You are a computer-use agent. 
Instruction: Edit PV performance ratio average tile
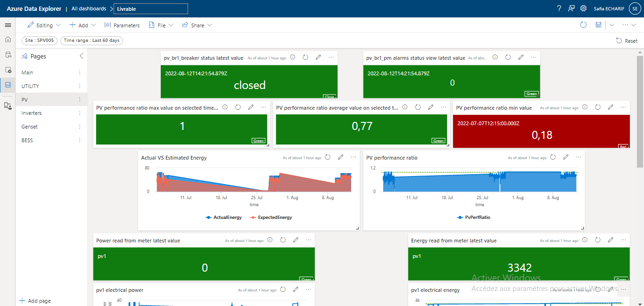[x=430, y=107]
